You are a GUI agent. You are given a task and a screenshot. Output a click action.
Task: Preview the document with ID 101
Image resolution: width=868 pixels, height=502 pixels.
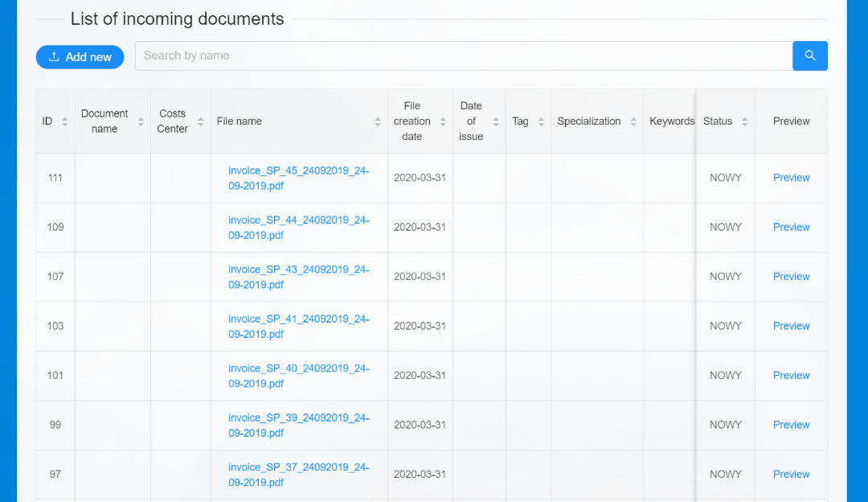[791, 375]
